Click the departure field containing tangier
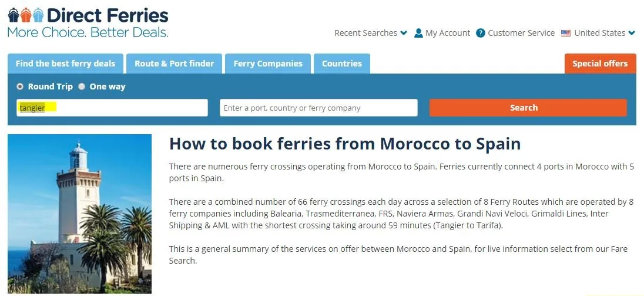644x296 pixels. (x=112, y=108)
